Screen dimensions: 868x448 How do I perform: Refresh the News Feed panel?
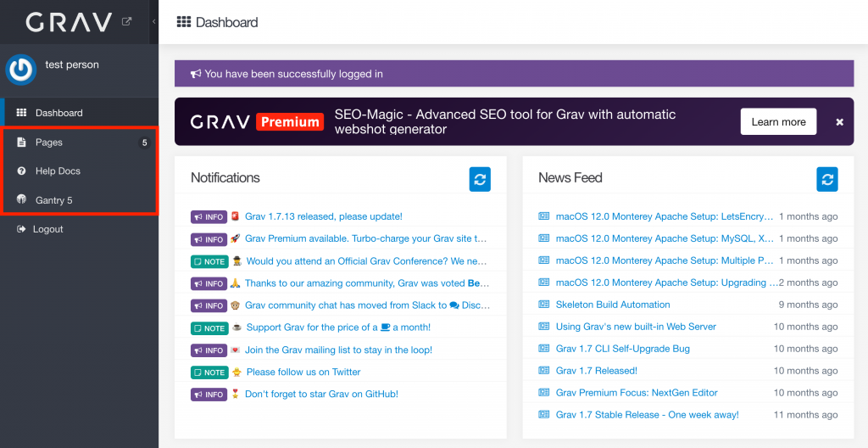(x=827, y=179)
